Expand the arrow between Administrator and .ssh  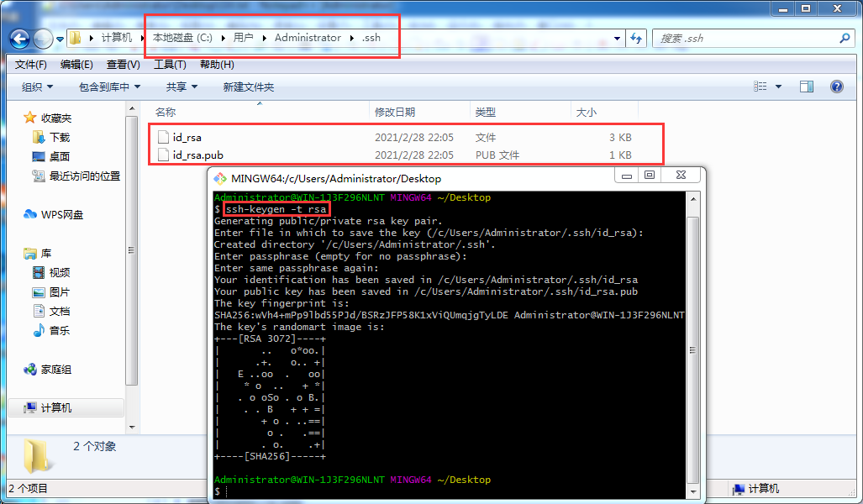pos(352,38)
